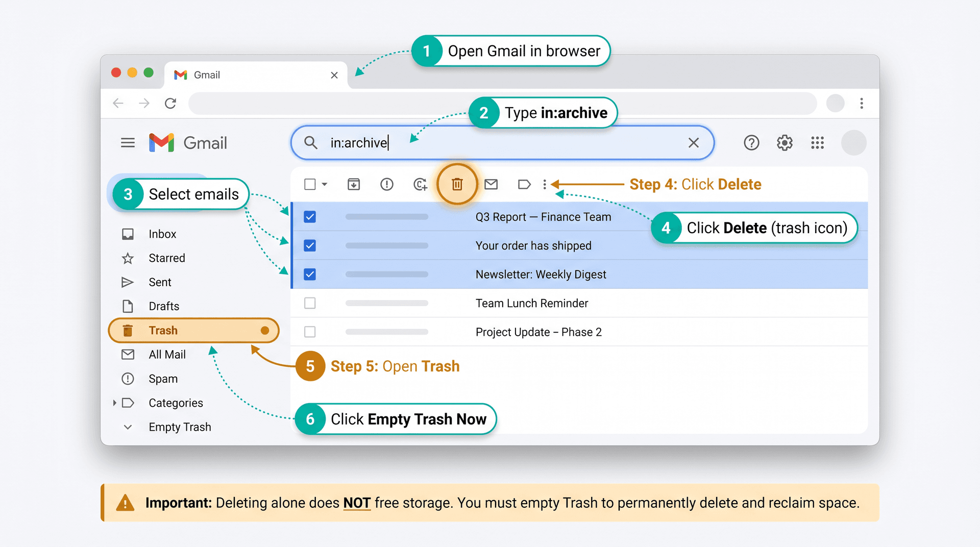Click inside the in:archive search field

click(x=459, y=142)
